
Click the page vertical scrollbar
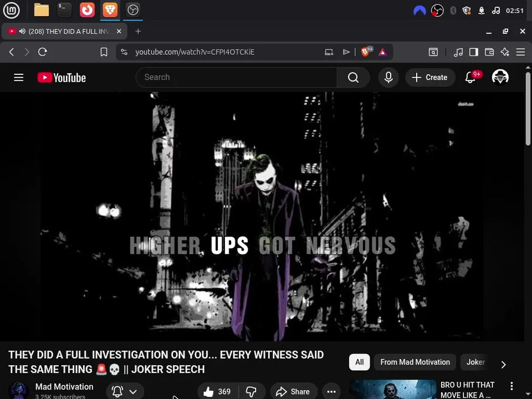pos(528,109)
